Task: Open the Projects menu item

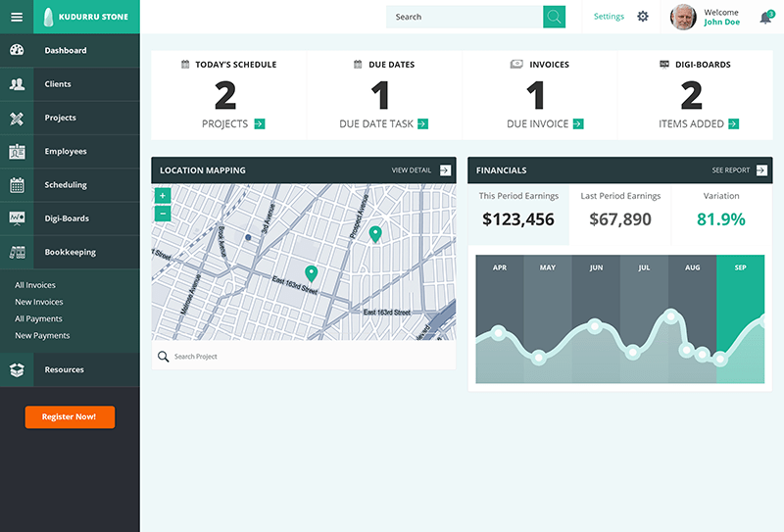Action: 70,118
